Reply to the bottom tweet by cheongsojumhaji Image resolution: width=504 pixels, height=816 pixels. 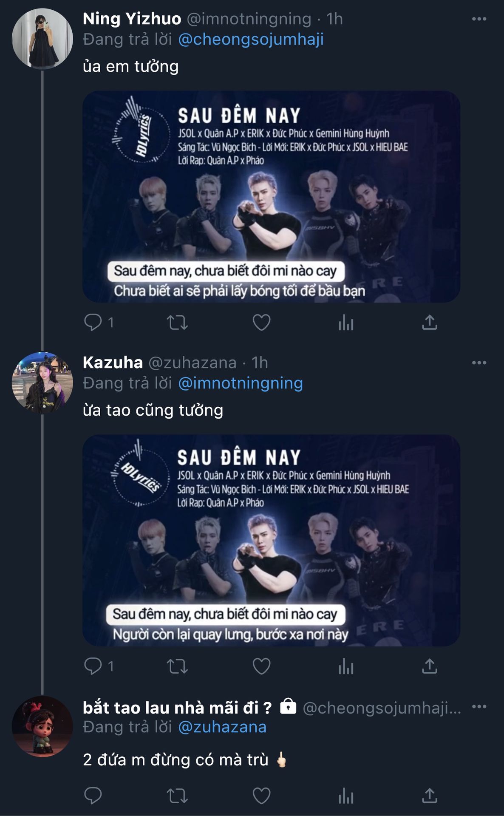93,796
